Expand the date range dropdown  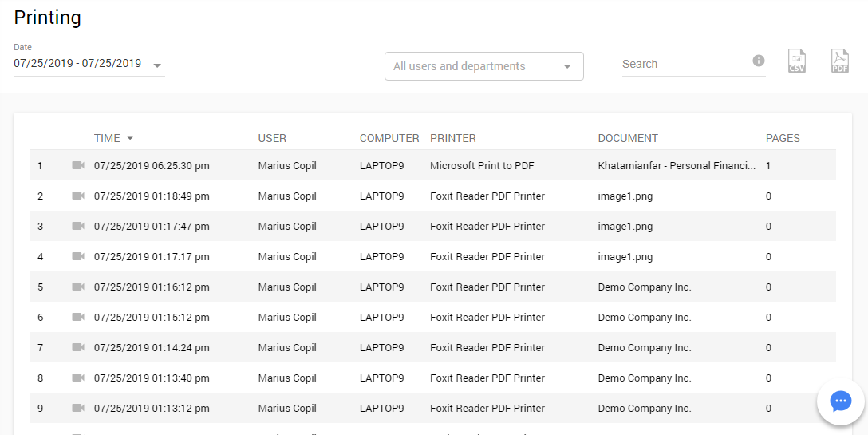(x=157, y=65)
